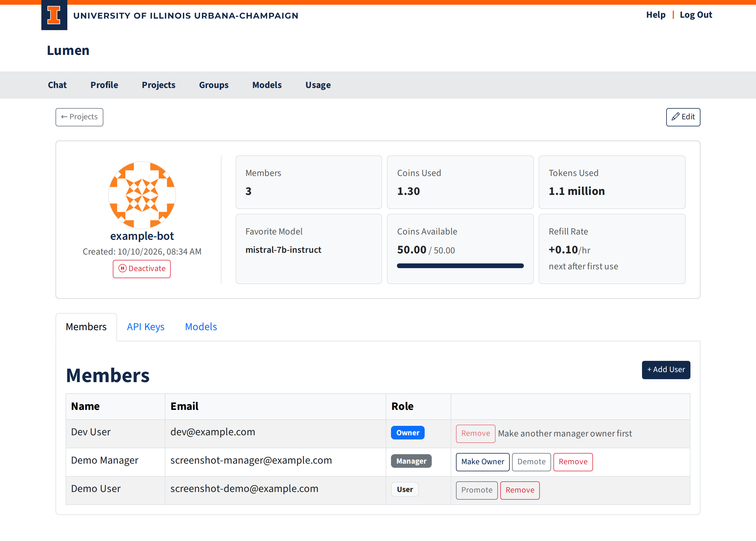Click the screenshot-manager@example.com email
This screenshot has height=541, width=756.
click(x=251, y=460)
